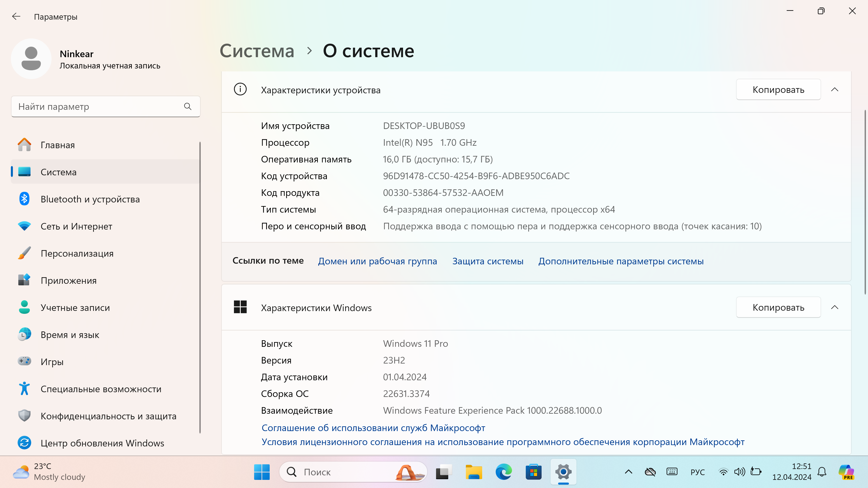The width and height of the screenshot is (868, 488).
Task: Copy device specifications with Копировать button
Action: click(778, 90)
